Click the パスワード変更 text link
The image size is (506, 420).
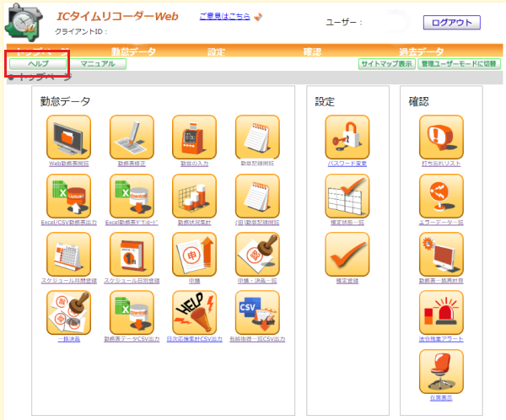tap(347, 164)
